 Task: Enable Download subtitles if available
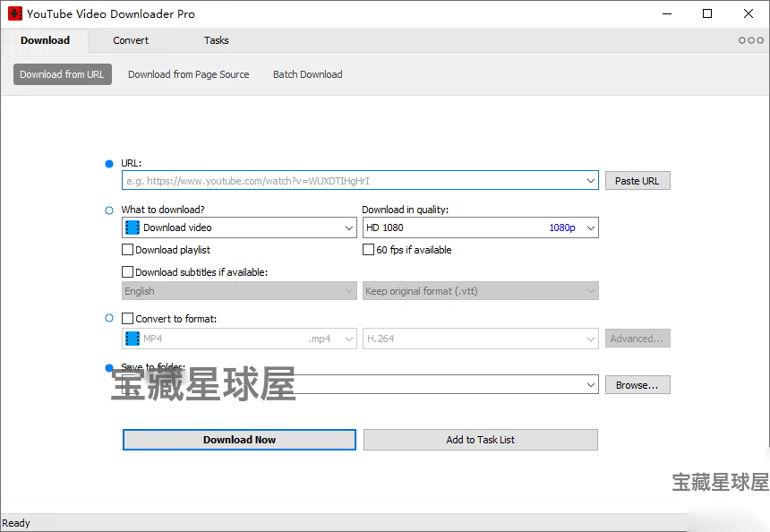coord(127,271)
